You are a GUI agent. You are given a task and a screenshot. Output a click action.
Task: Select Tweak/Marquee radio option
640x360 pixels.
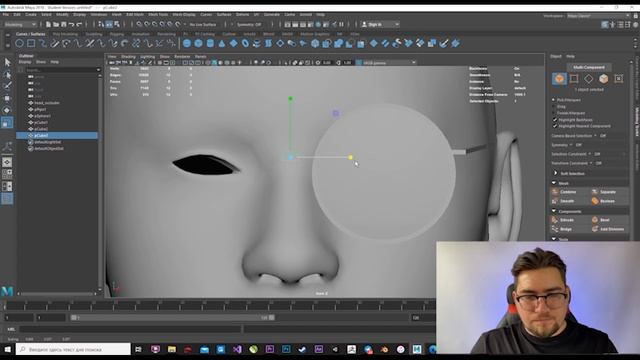point(554,113)
